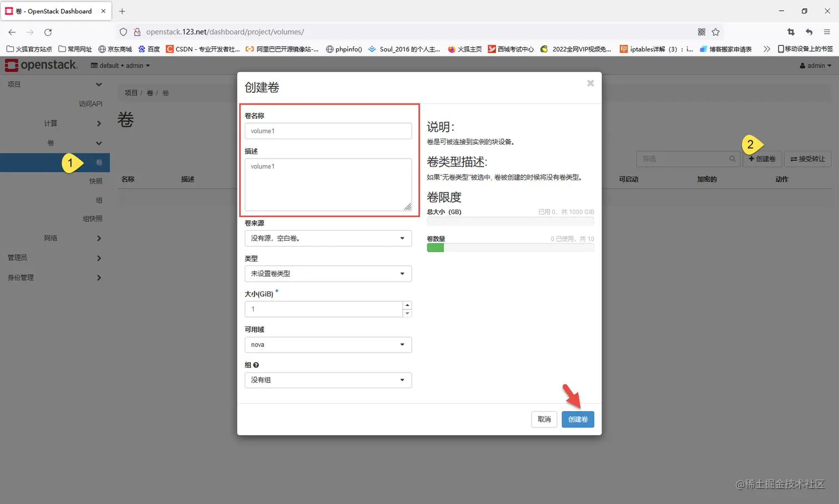The image size is (839, 504).
Task: Open the help icon next to the 组 label
Action: click(x=256, y=365)
